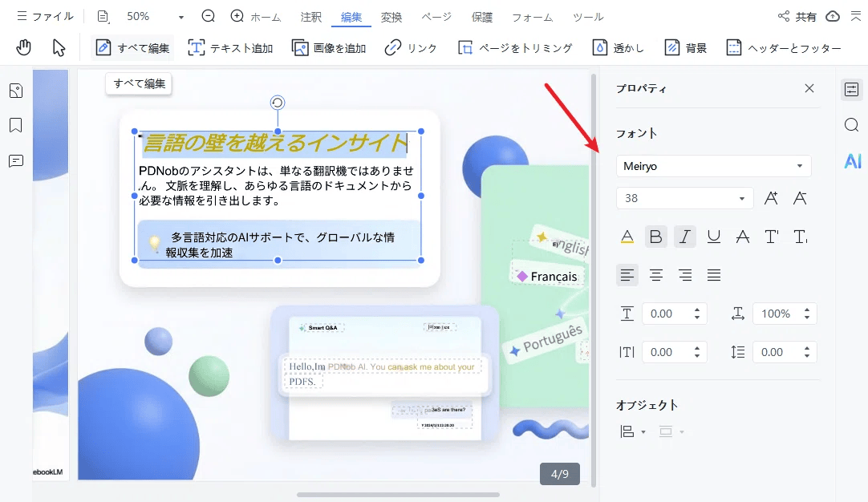Open the AI assistant panel
This screenshot has height=502, width=868.
click(851, 161)
